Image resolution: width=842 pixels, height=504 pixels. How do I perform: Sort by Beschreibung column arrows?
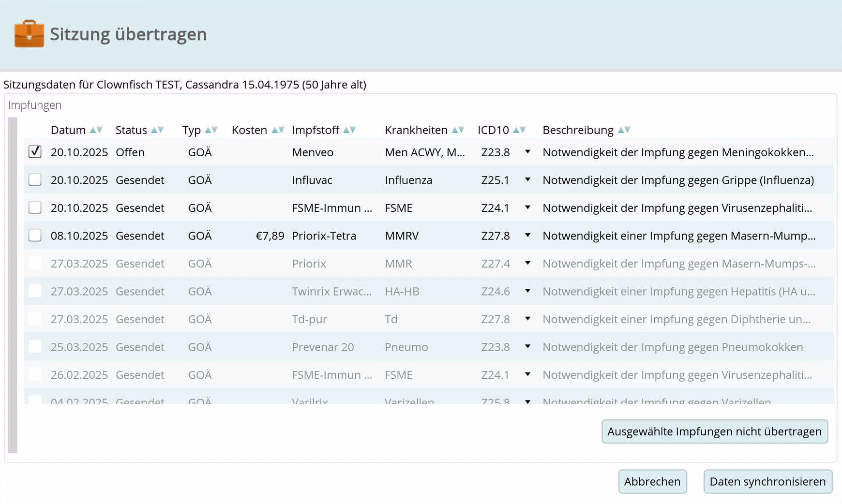(624, 130)
